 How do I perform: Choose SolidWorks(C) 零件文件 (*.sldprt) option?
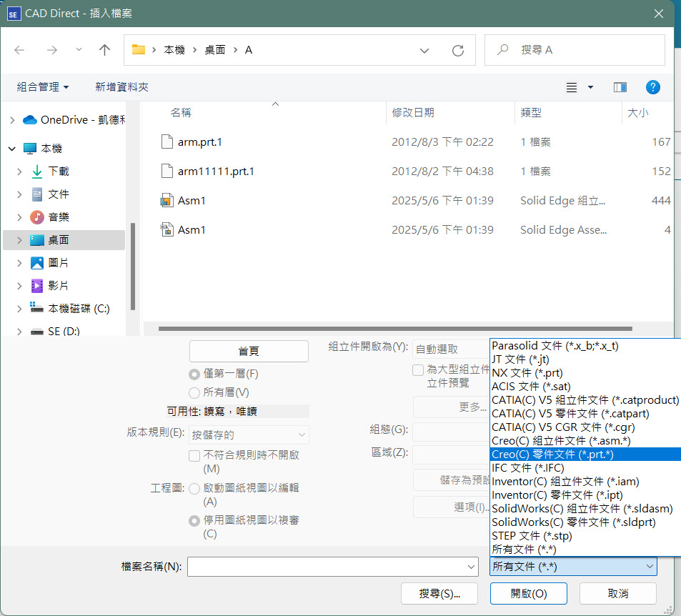[585, 522]
